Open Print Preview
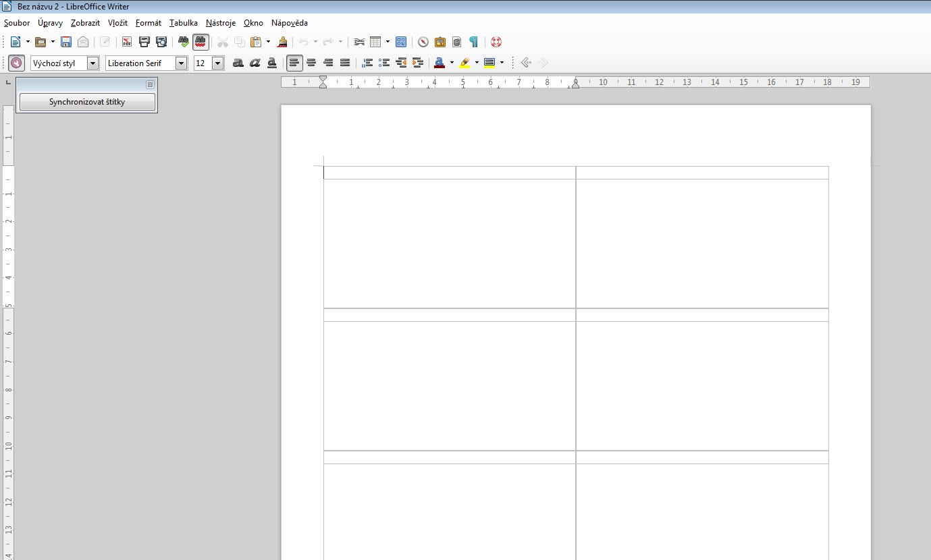Image resolution: width=931 pixels, height=560 pixels. pos(161,42)
